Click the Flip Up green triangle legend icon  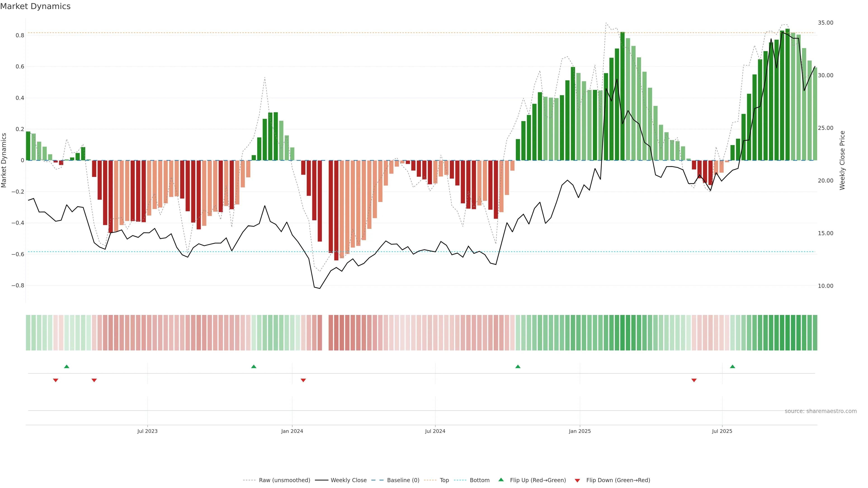point(501,480)
